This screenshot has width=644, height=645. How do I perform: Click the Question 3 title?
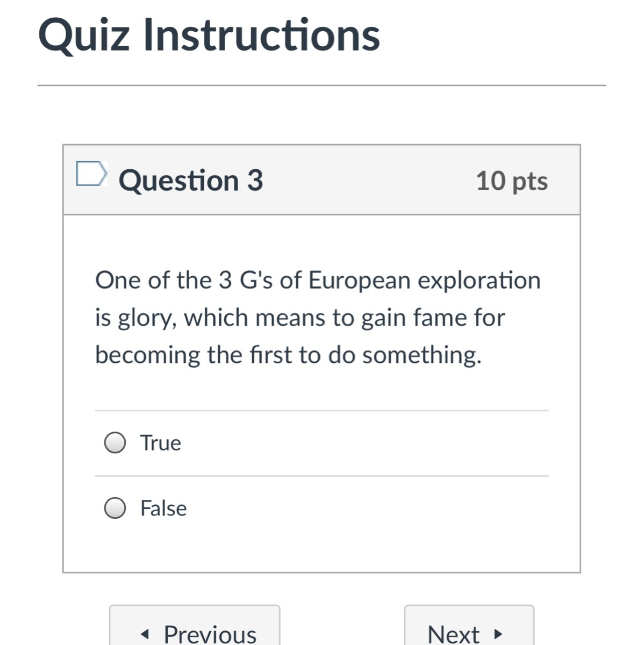[x=191, y=180]
